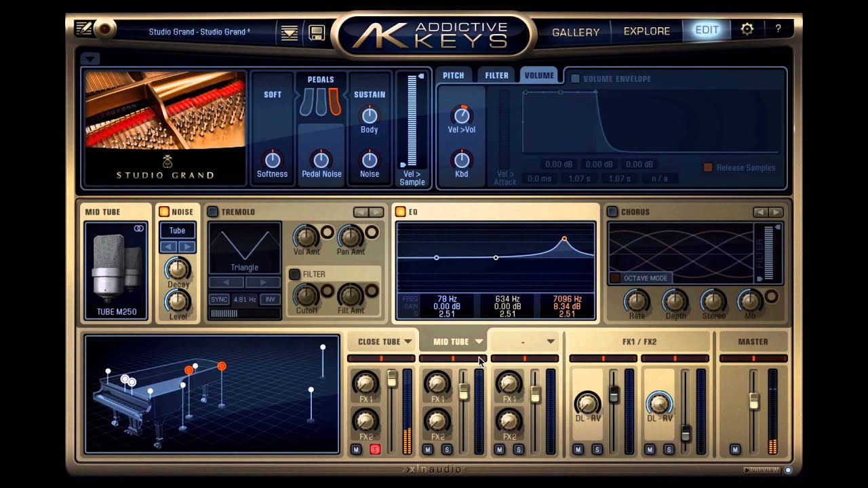Open the Explore page

(x=646, y=31)
